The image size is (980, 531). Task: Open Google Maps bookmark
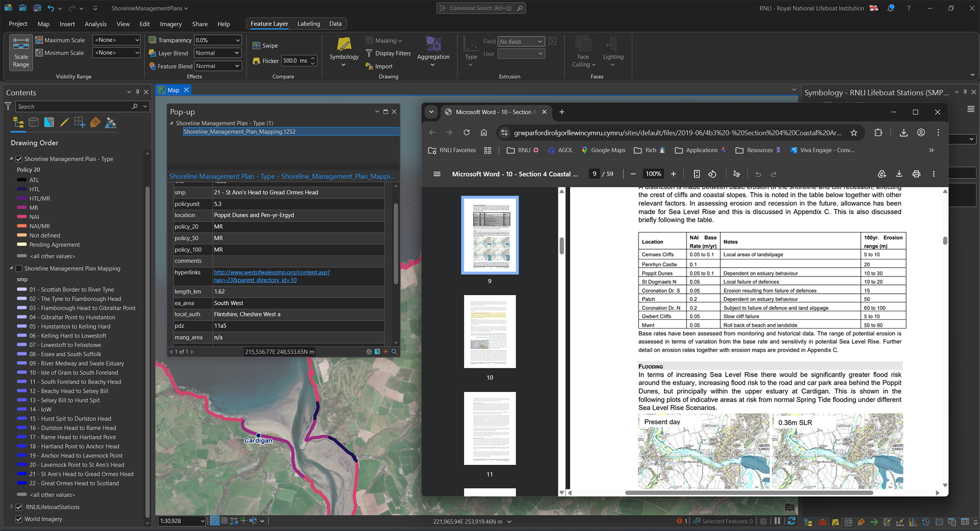603,151
